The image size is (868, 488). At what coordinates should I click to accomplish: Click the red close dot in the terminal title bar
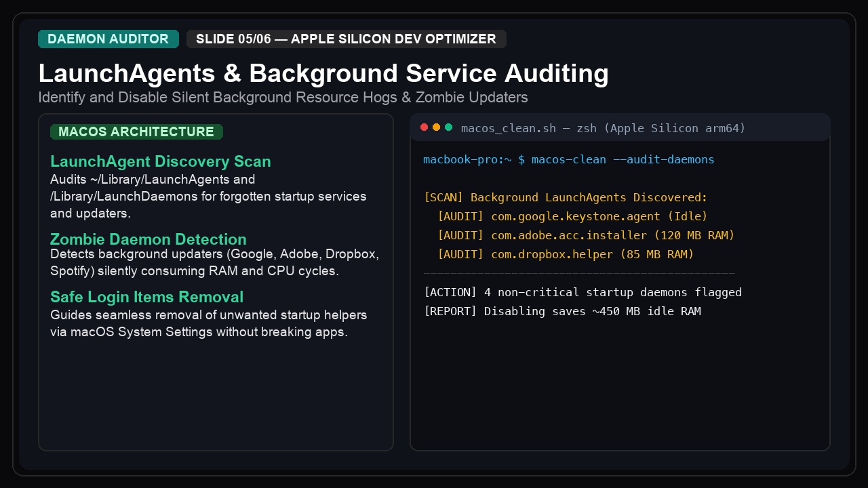coord(425,127)
